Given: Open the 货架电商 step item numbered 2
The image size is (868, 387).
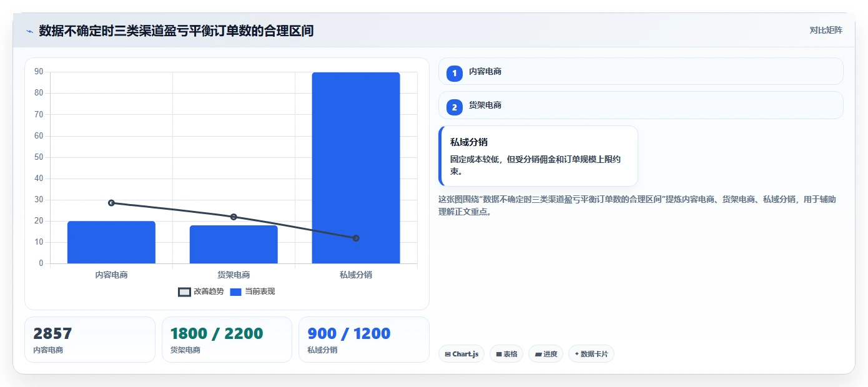Looking at the screenshot, I should click(641, 105).
